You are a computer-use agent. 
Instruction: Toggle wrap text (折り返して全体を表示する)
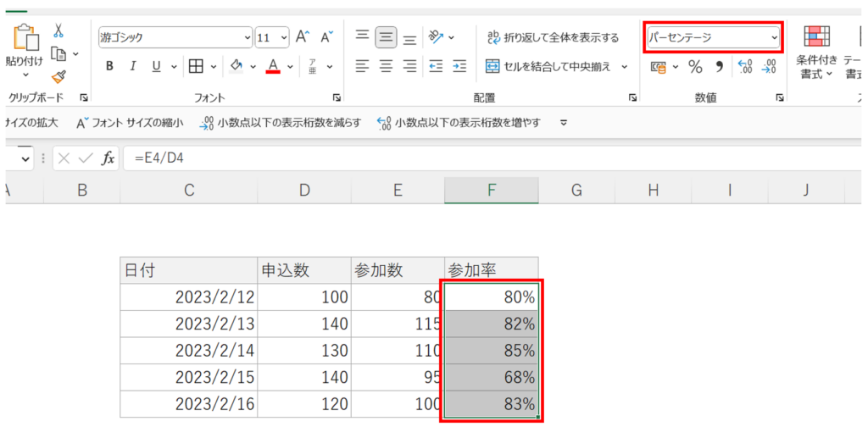pyautogui.click(x=552, y=37)
